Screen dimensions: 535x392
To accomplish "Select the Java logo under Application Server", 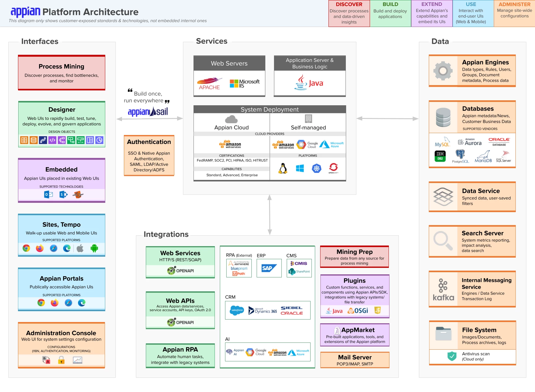I will pyautogui.click(x=309, y=82).
